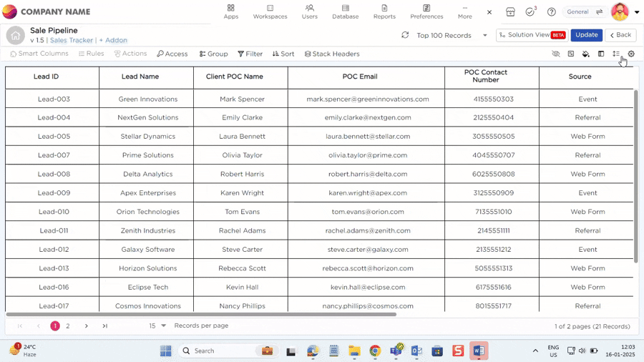Open the marketplace store icon
Viewport: 644px width, 362px height.
pos(510,12)
